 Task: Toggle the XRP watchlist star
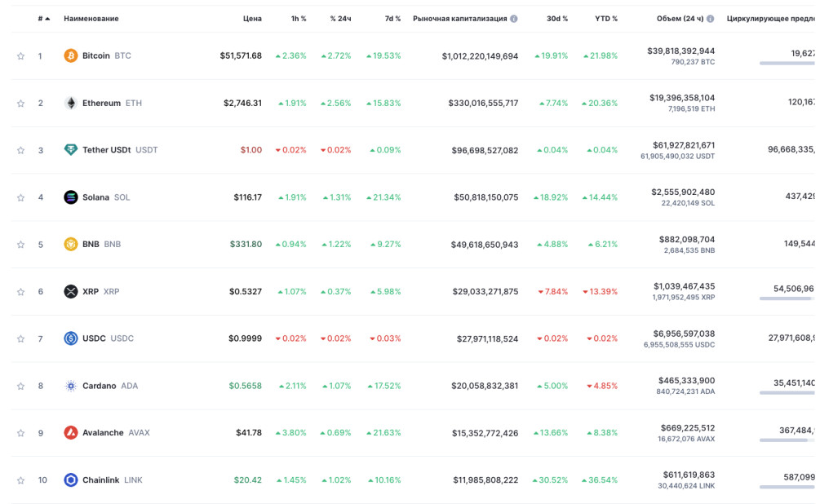coord(20,292)
